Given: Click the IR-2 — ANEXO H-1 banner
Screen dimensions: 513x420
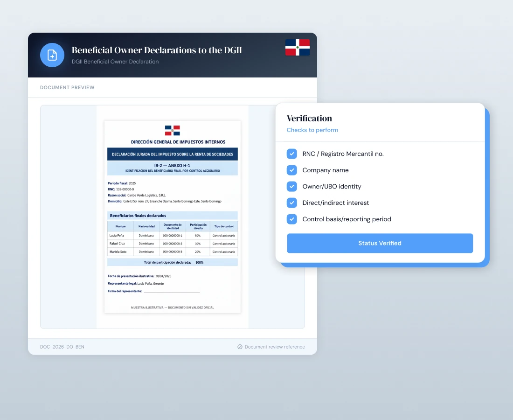Looking at the screenshot, I should coord(173,168).
